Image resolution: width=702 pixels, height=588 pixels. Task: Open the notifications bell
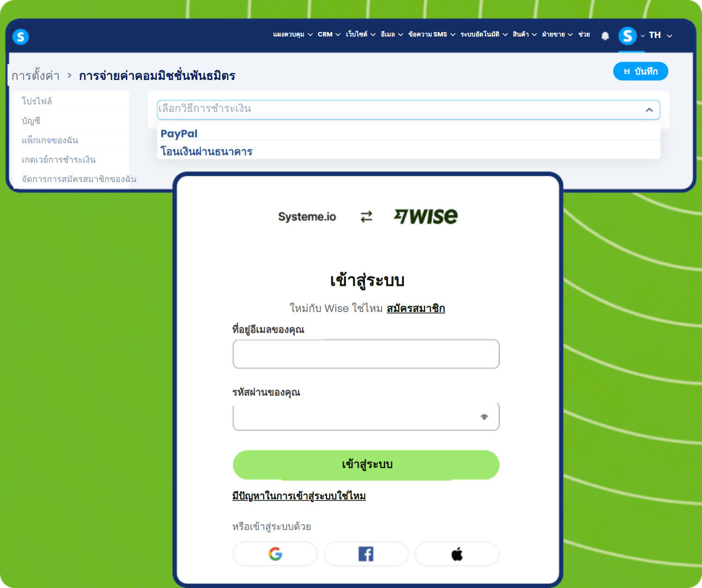pyautogui.click(x=605, y=36)
